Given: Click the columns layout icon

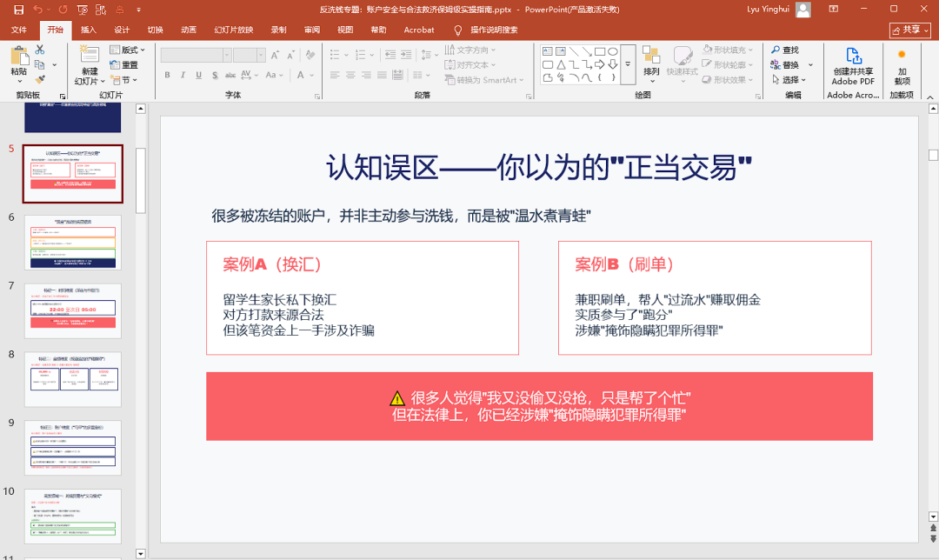Looking at the screenshot, I should pos(417,75).
